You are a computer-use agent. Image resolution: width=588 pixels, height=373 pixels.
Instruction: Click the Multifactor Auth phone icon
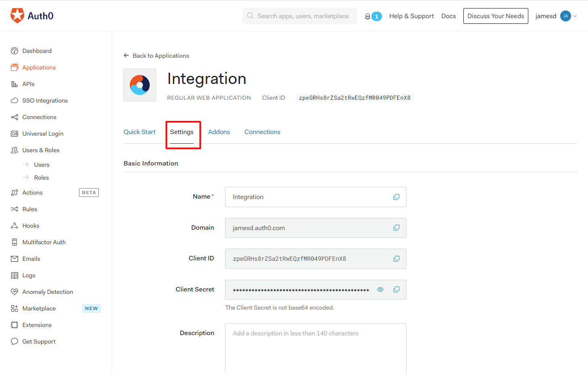[x=15, y=242]
